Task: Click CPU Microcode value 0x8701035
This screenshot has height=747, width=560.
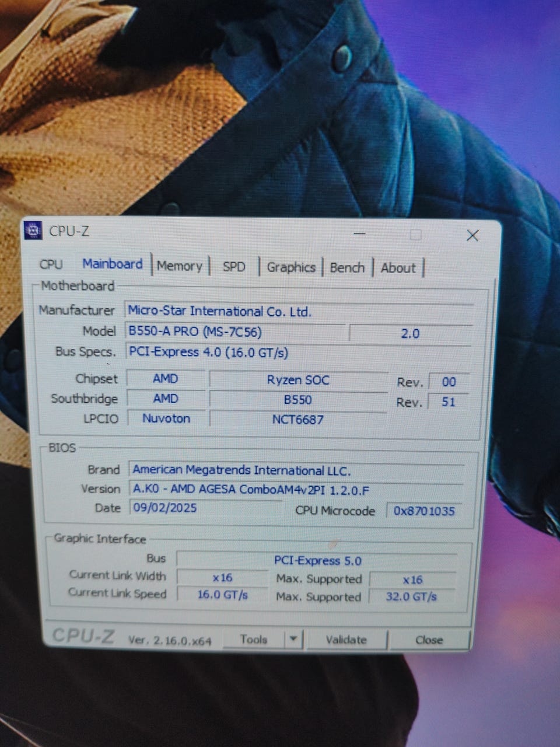Action: pyautogui.click(x=424, y=511)
